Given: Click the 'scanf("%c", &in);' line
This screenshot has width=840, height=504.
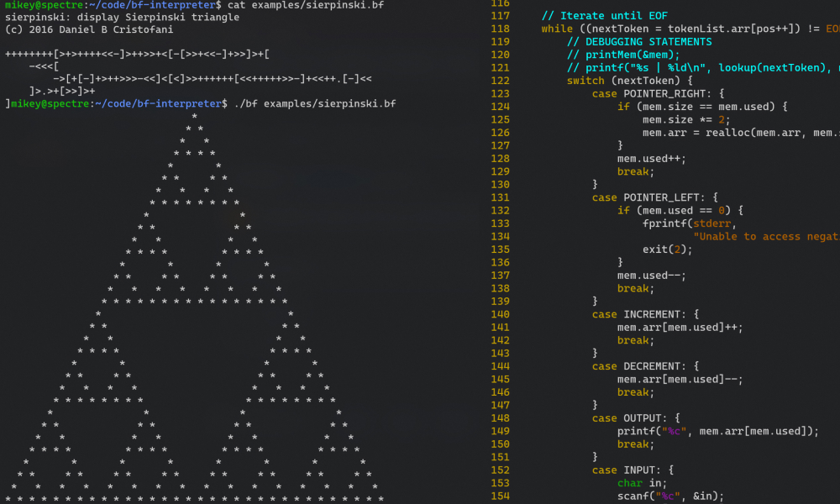Looking at the screenshot, I should pos(670,496).
